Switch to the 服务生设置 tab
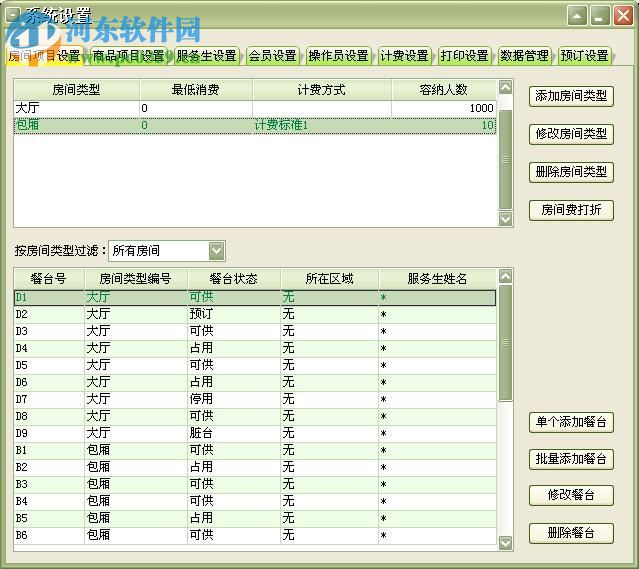639x569 pixels. pos(207,55)
